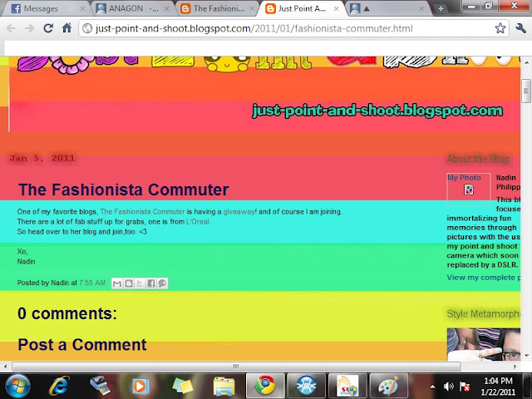The height and width of the screenshot is (399, 532).
Task: Open Chrome wrench settings menu
Action: [x=521, y=28]
